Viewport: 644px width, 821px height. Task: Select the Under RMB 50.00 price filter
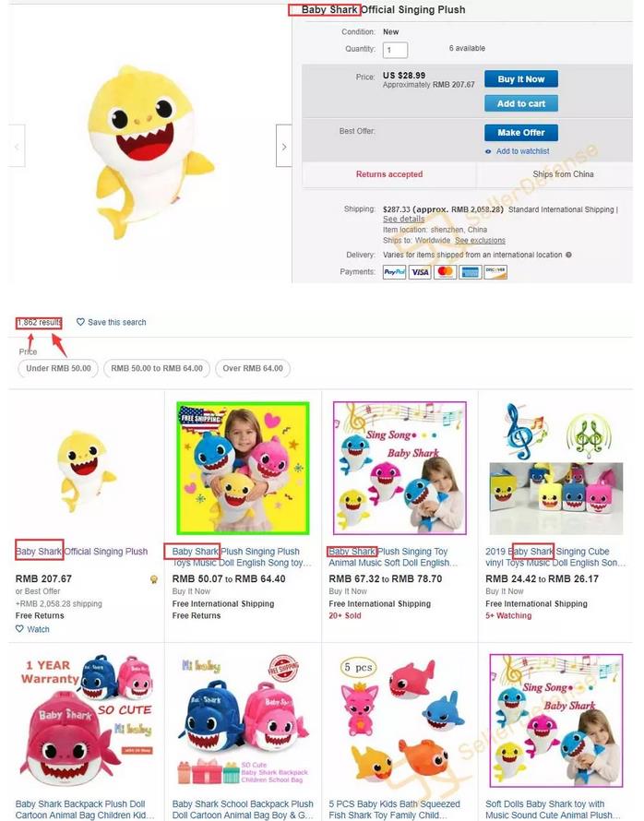pos(58,369)
